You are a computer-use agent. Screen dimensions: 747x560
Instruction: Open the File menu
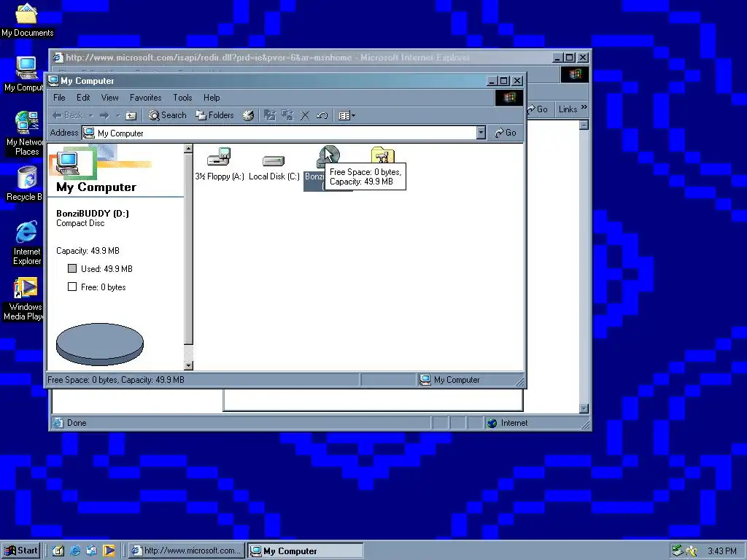pyautogui.click(x=59, y=98)
